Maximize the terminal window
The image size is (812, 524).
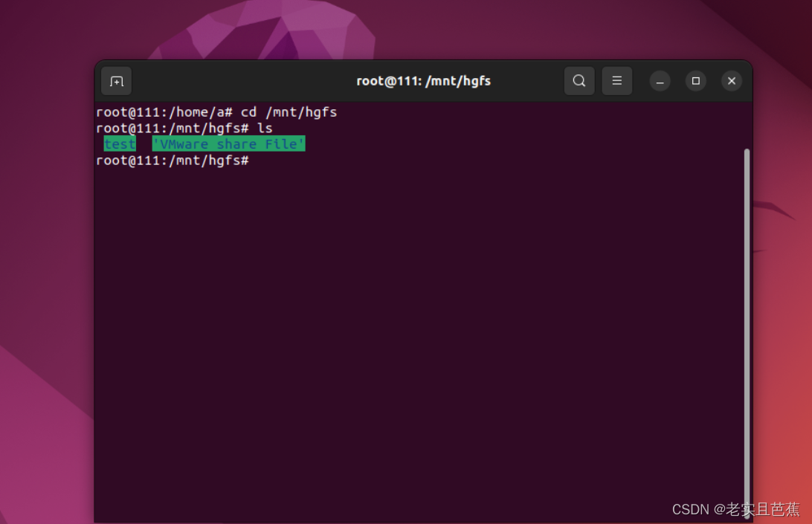tap(695, 80)
